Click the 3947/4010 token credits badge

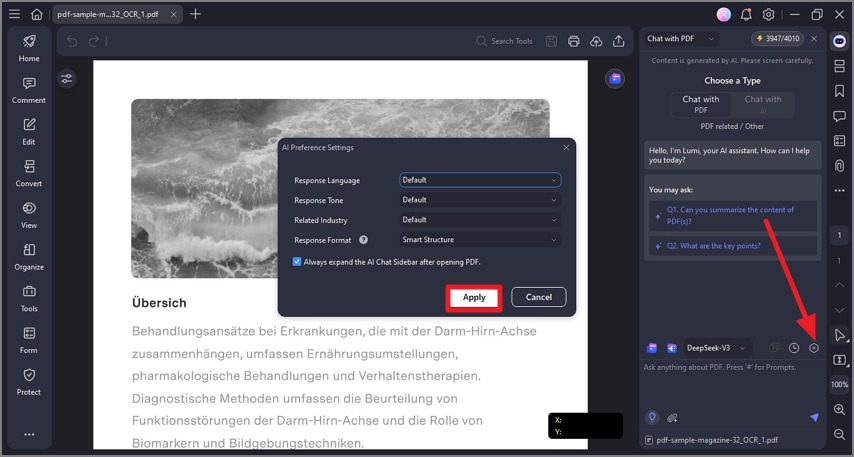point(778,39)
